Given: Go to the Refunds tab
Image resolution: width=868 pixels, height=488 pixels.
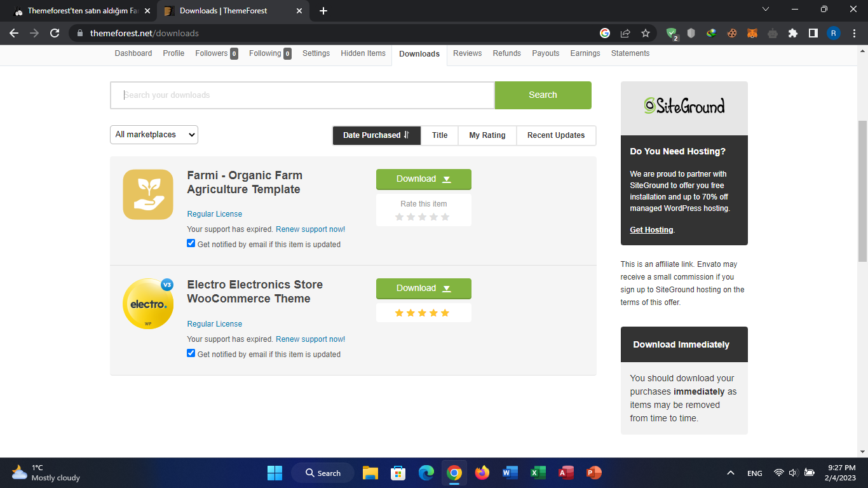Looking at the screenshot, I should point(507,53).
